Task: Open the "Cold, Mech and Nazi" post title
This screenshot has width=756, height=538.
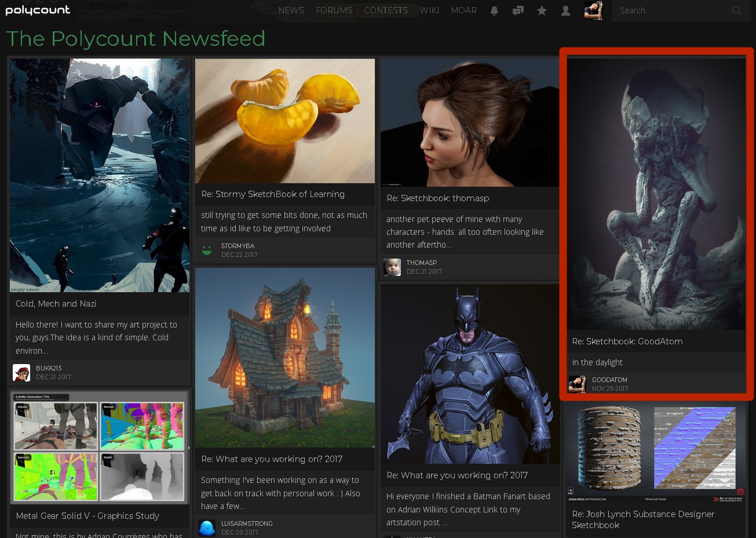Action: tap(56, 304)
